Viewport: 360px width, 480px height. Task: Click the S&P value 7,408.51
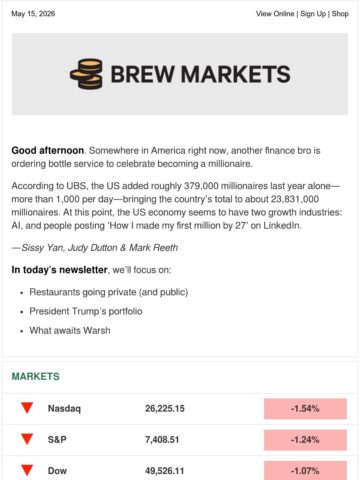[x=162, y=440]
